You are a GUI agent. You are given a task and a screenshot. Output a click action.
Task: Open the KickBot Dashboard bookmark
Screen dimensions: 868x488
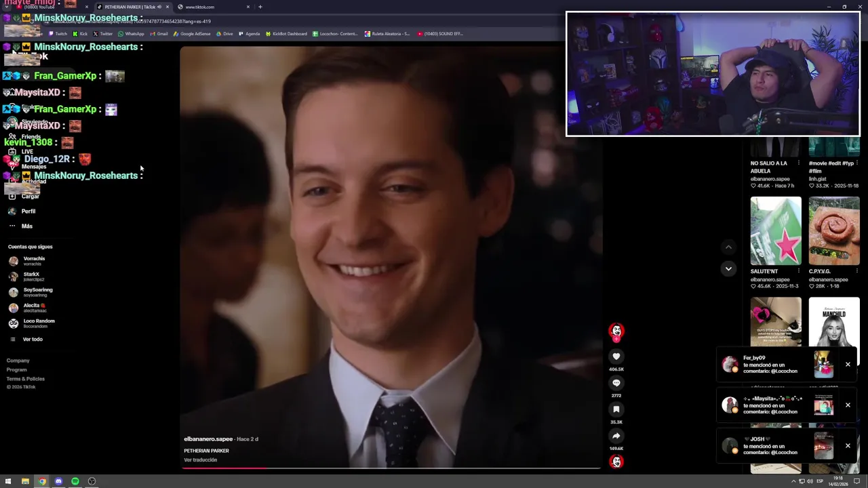286,34
